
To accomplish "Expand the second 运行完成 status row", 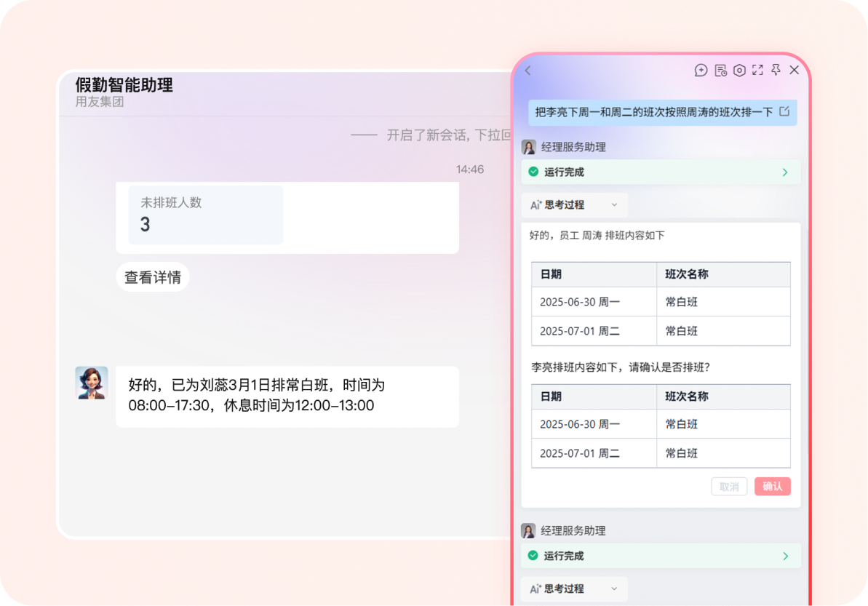I will click(x=661, y=556).
